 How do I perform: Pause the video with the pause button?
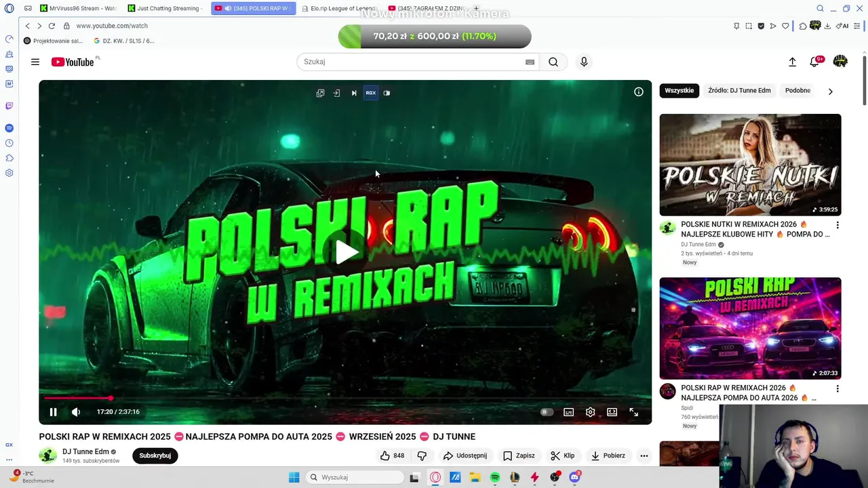53,412
